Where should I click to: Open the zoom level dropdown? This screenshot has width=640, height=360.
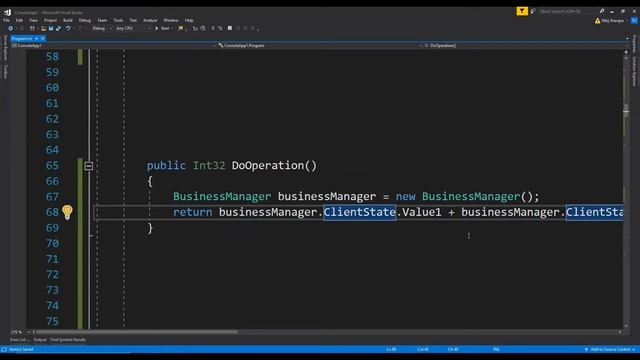tap(19, 332)
